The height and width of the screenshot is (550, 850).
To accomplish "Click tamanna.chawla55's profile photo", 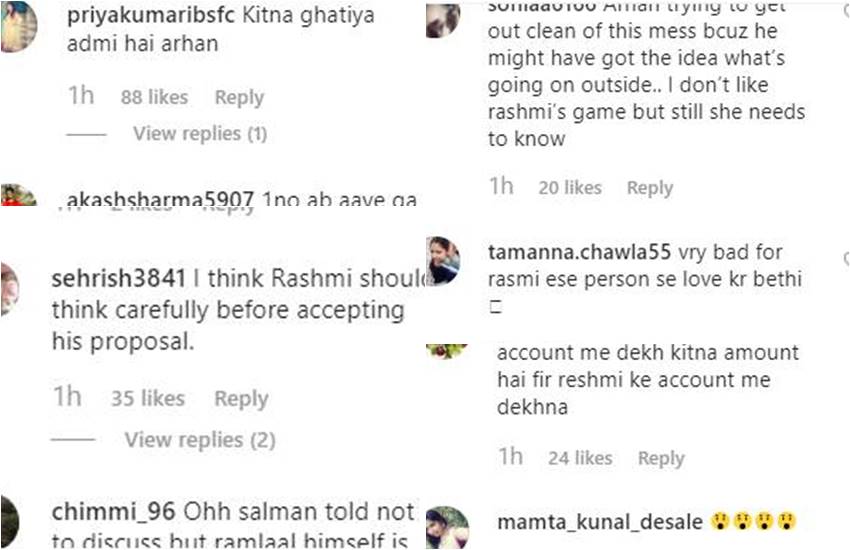I will [442, 261].
